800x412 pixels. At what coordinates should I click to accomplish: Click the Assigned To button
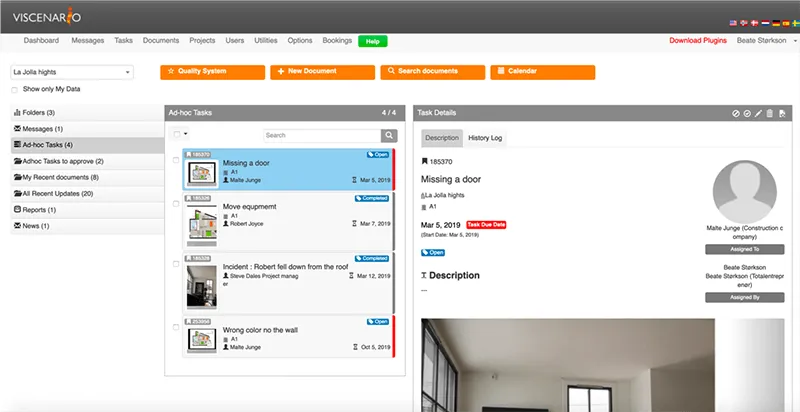[x=744, y=249]
